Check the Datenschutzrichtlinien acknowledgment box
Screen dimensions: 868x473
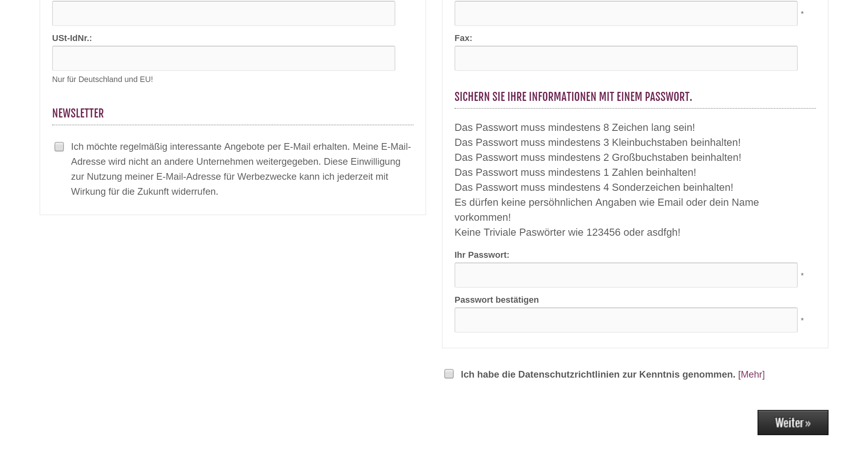pos(449,374)
